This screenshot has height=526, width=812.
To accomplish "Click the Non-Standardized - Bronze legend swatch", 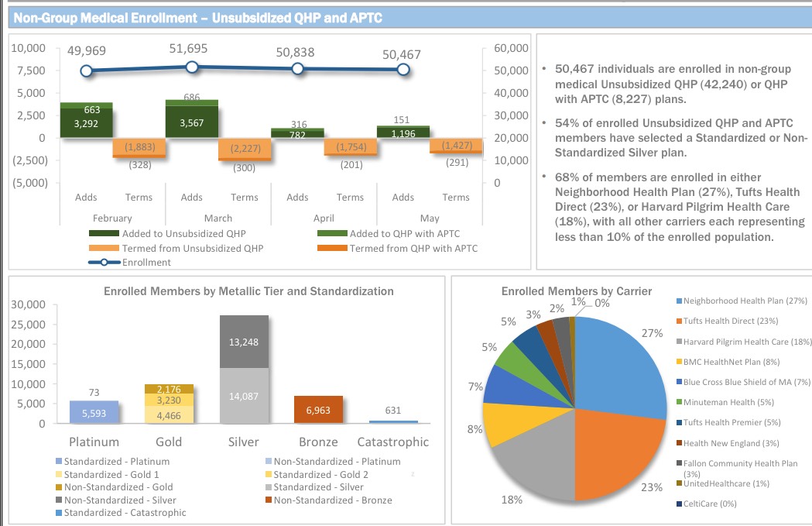I will click(268, 500).
